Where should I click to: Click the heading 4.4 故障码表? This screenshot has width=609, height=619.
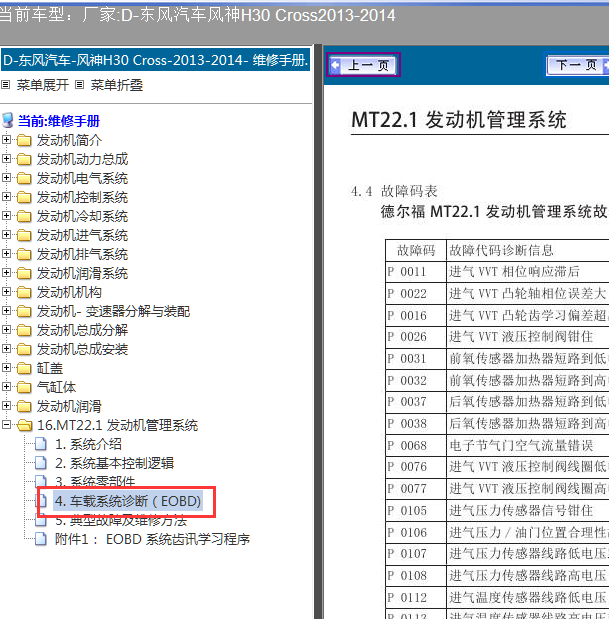click(x=394, y=191)
